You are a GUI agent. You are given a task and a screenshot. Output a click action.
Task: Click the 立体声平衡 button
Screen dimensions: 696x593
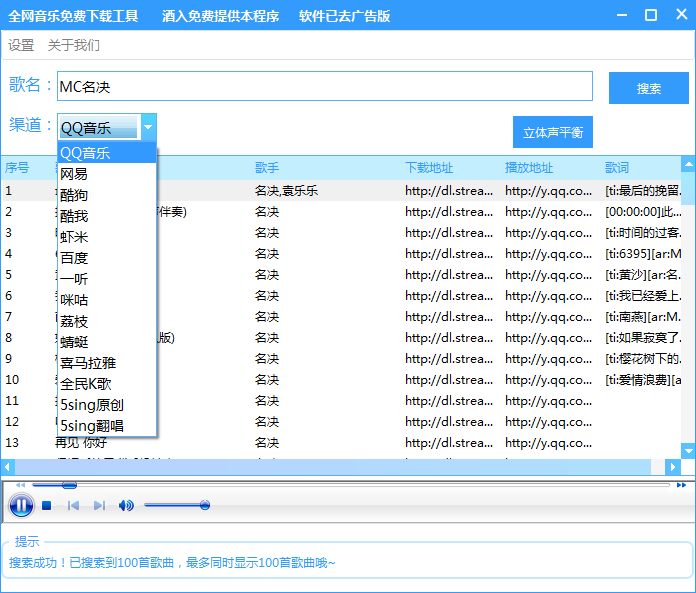click(x=553, y=132)
